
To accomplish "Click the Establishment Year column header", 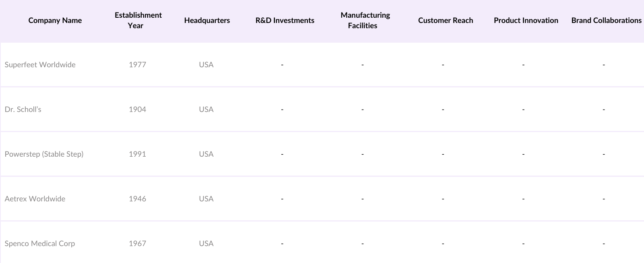I will click(138, 21).
